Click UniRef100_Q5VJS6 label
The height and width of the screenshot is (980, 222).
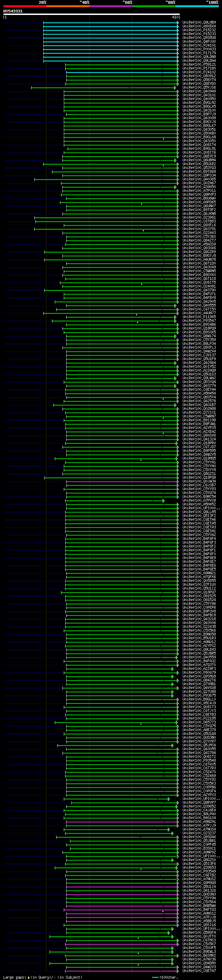click(199, 88)
